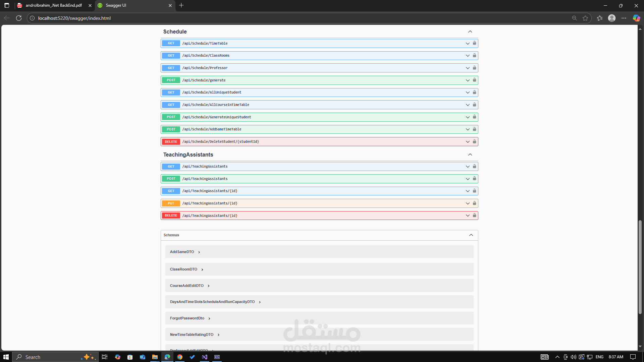Open ForgotPasswordDto schema entry
This screenshot has height=362, width=644.
click(x=187, y=318)
